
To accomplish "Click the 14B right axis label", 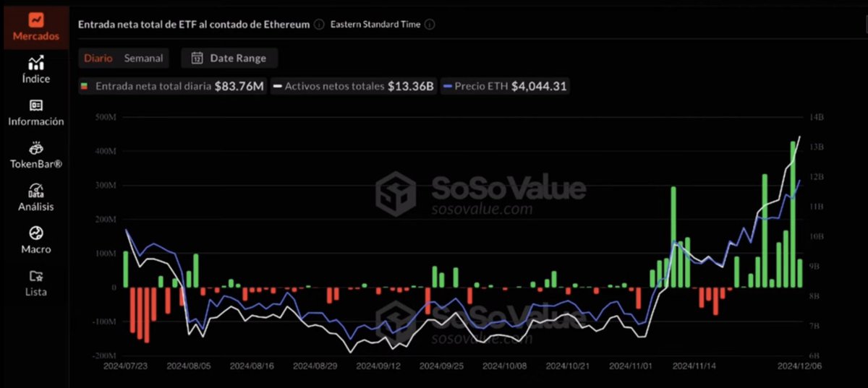I will (815, 117).
